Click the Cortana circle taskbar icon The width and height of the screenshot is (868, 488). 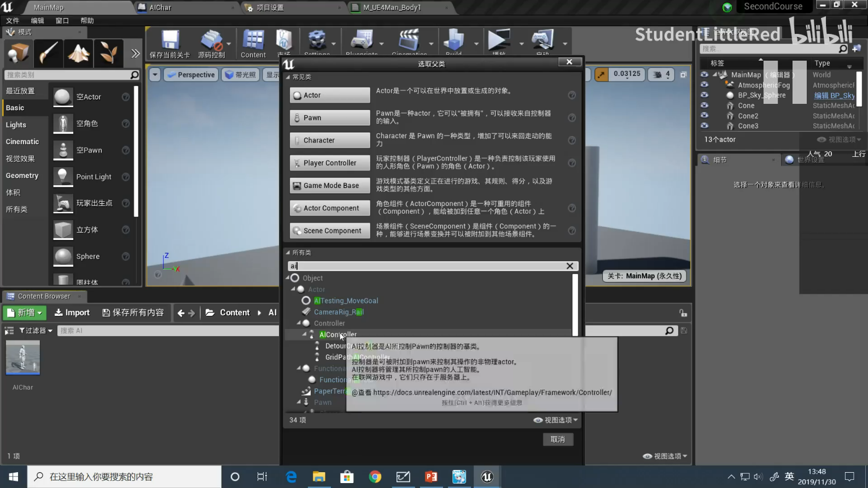coord(235,477)
